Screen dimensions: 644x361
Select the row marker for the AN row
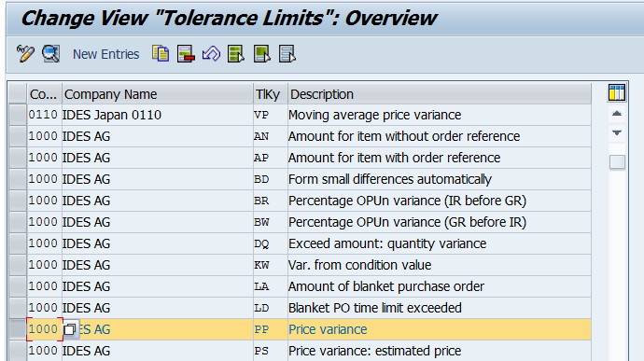click(18, 136)
